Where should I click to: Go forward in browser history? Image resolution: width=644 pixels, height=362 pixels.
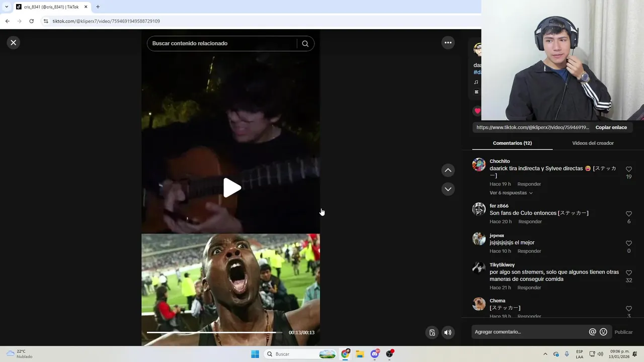(x=19, y=21)
